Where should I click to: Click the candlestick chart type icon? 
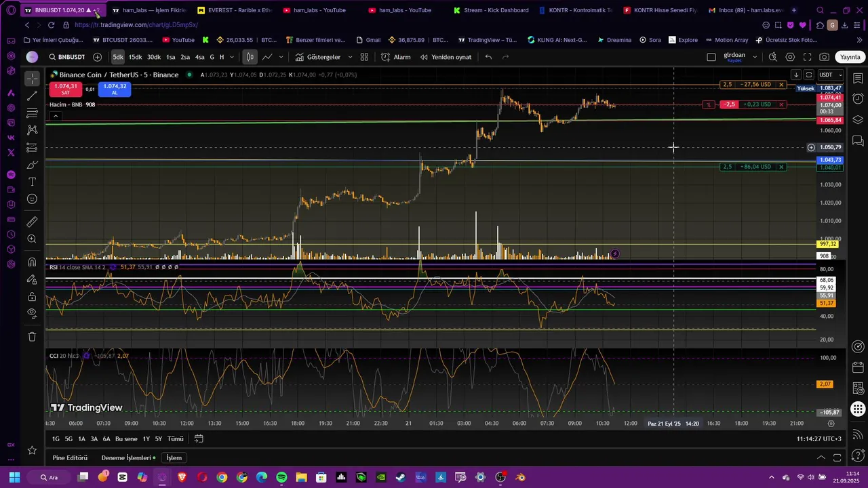pyautogui.click(x=250, y=57)
